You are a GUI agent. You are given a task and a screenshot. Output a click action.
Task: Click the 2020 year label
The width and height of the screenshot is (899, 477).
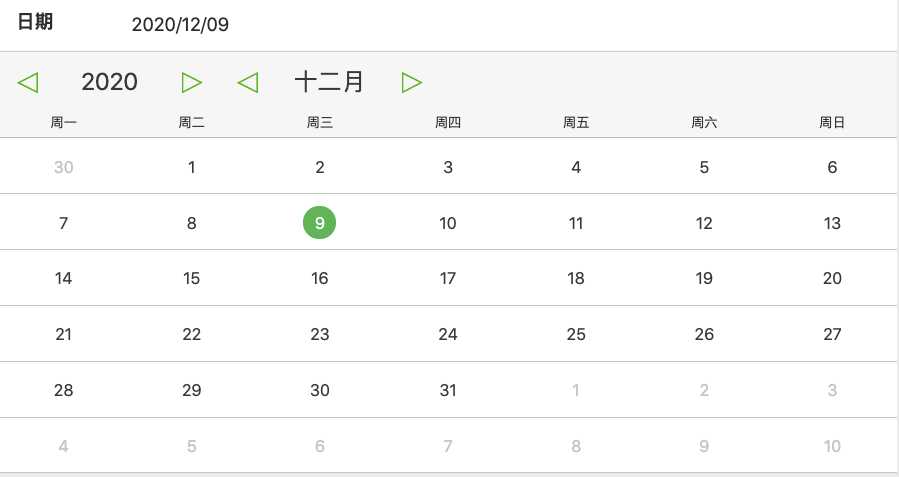(x=110, y=82)
